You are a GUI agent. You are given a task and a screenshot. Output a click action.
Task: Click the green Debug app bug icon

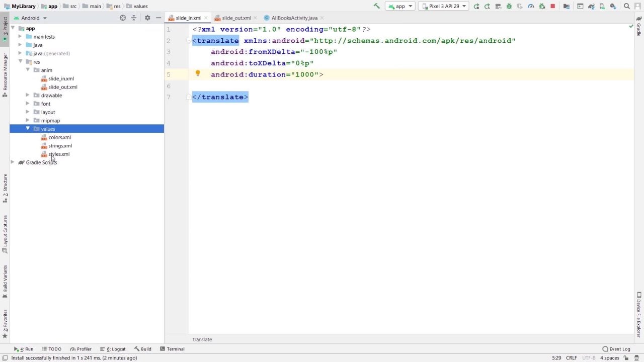pyautogui.click(x=509, y=7)
